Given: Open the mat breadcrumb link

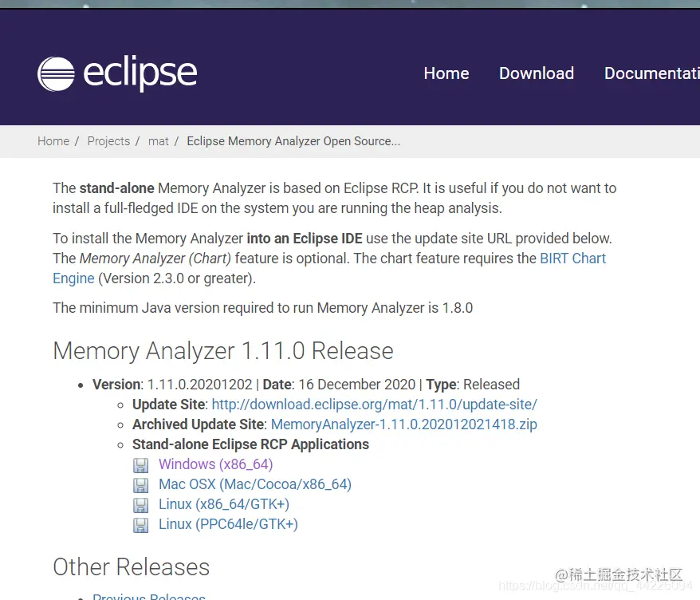Looking at the screenshot, I should (159, 141).
